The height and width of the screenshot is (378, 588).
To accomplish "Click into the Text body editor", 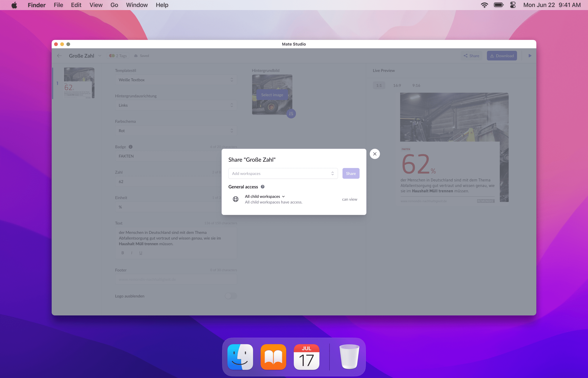I will [x=176, y=238].
